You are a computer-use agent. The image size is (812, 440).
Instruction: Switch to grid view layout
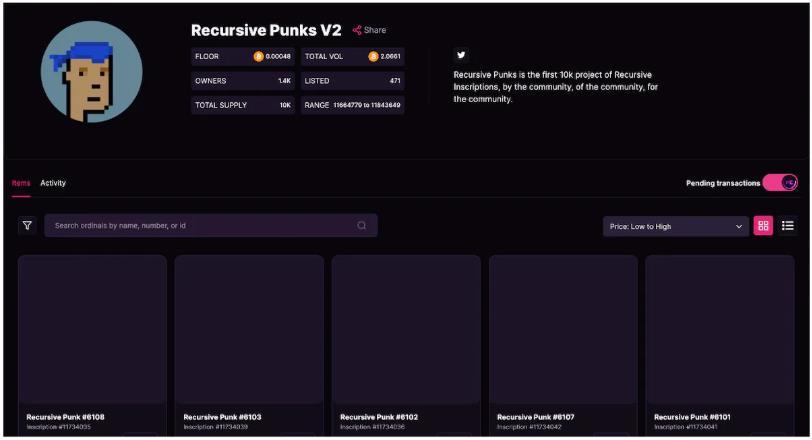pos(763,226)
